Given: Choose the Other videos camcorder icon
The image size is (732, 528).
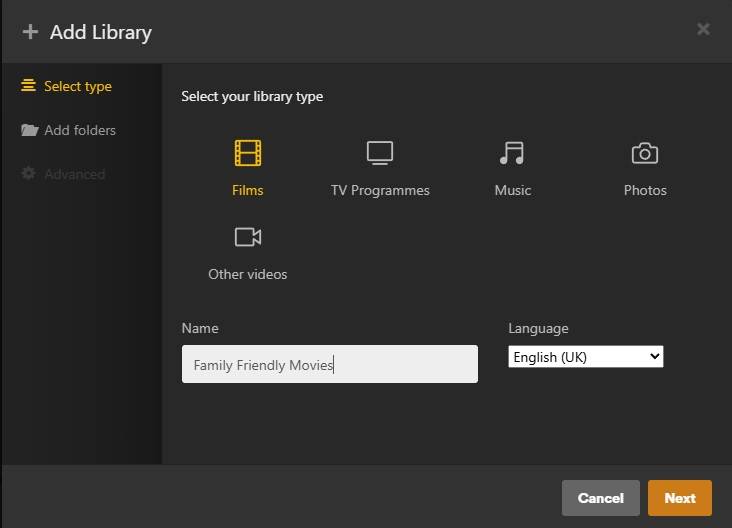Looking at the screenshot, I should coord(248,237).
